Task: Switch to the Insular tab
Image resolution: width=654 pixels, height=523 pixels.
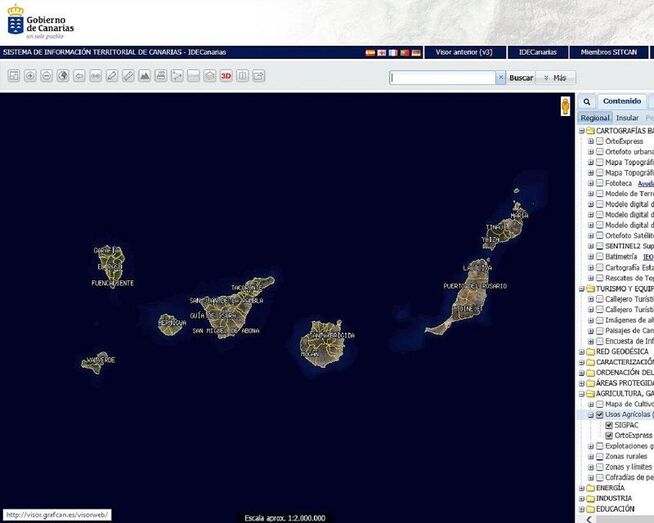Action: pyautogui.click(x=626, y=118)
